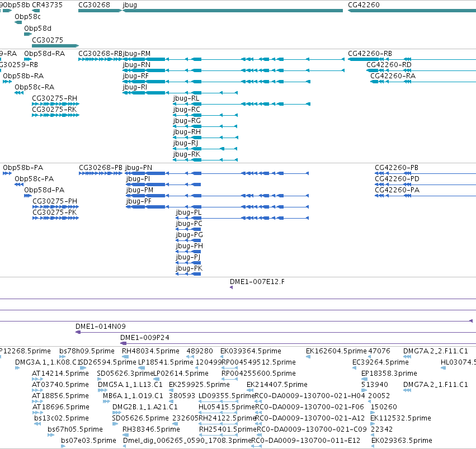Select the CR43735 gene label
476x449 pixels.
[47, 5]
